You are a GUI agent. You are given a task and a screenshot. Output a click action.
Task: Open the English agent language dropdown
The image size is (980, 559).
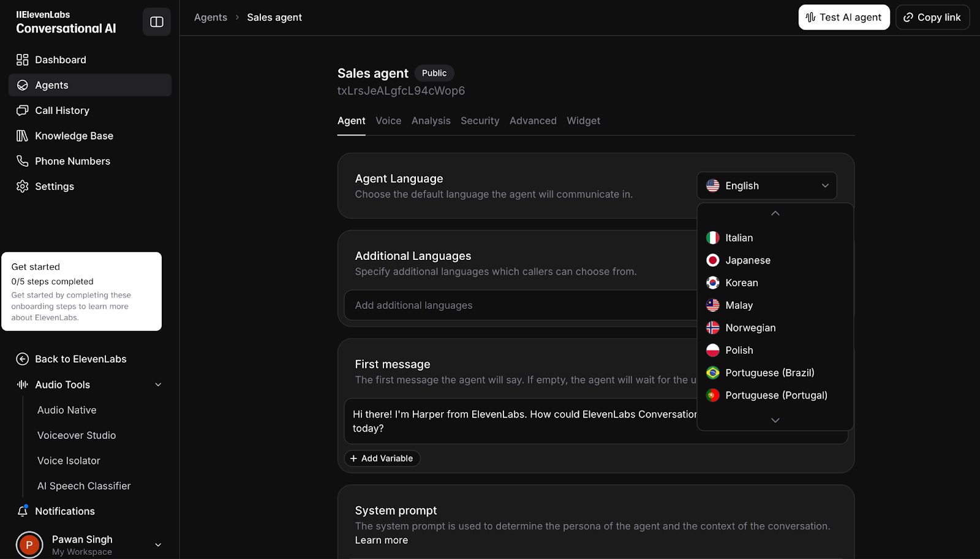[x=767, y=186]
